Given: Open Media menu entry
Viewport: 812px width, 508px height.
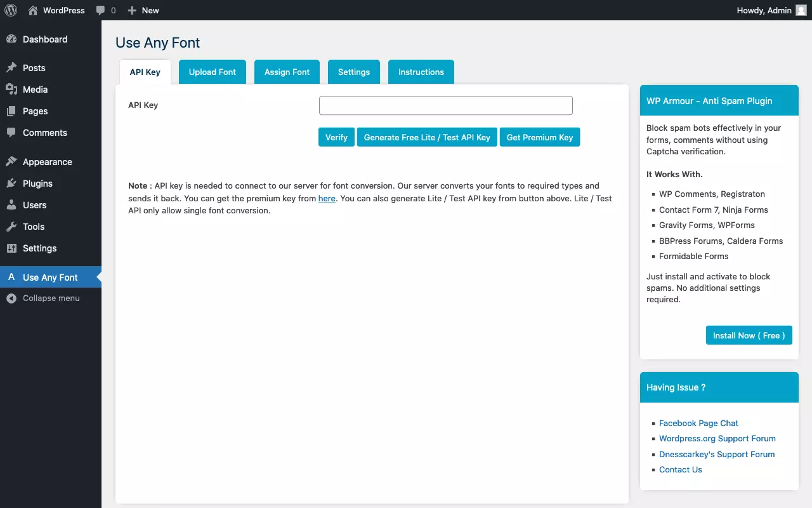Looking at the screenshot, I should point(51,90).
